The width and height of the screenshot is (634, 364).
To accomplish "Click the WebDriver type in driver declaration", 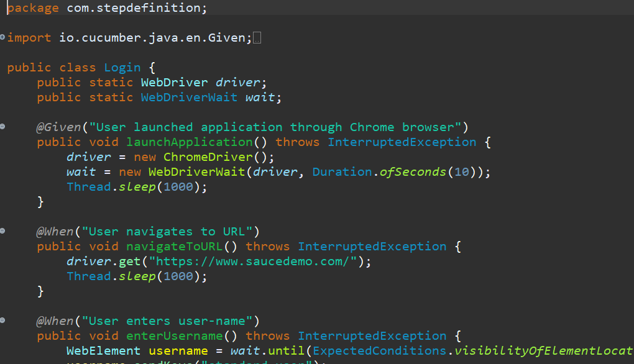I will (174, 83).
